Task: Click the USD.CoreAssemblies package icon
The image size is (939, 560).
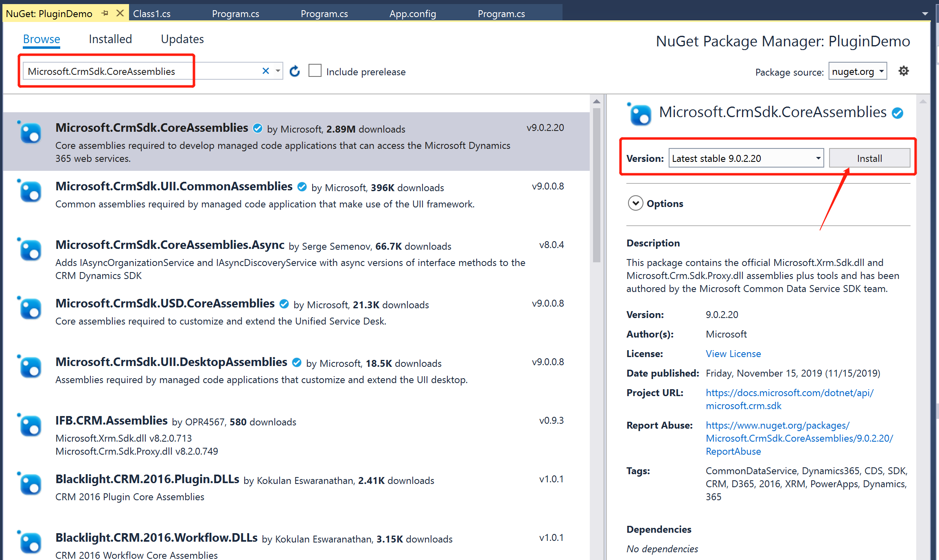Action: 30,308
